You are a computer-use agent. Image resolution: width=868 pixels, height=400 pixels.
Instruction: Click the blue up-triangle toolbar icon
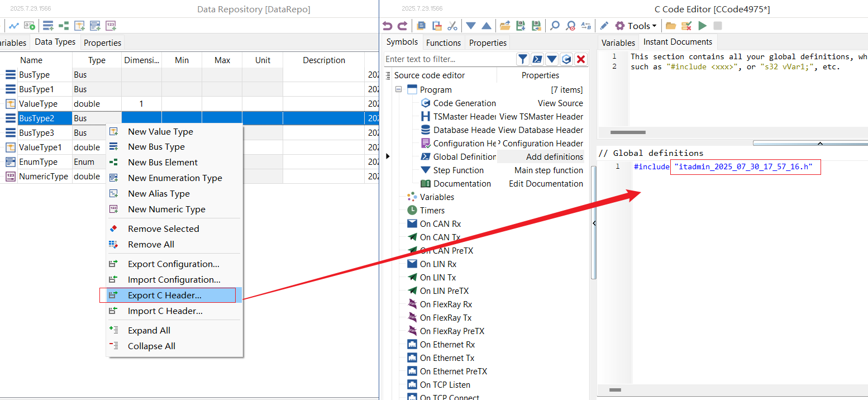click(487, 26)
